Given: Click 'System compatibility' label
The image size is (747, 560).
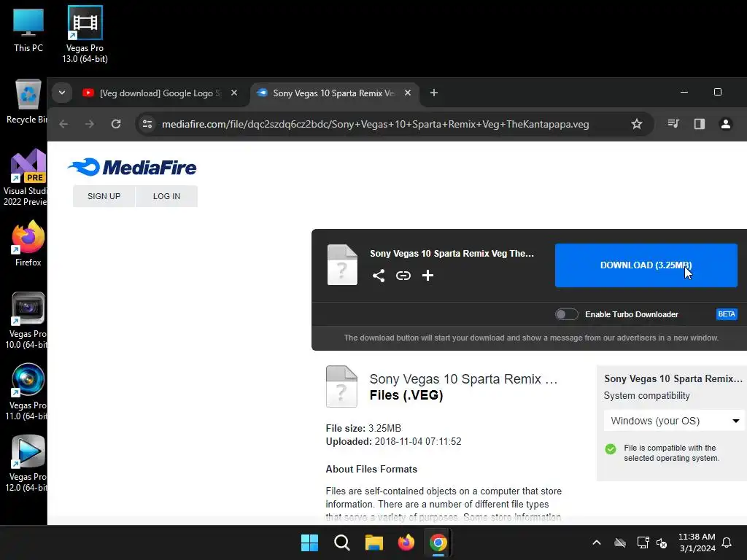Looking at the screenshot, I should click(646, 396).
